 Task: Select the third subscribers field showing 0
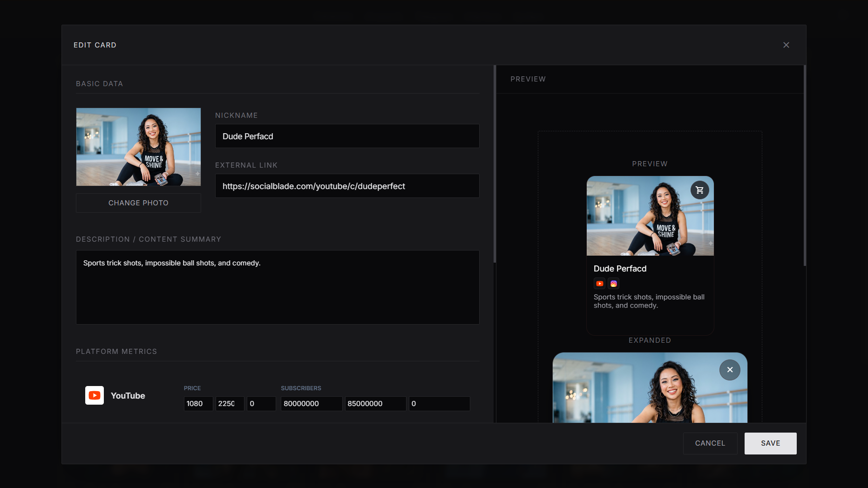(440, 404)
